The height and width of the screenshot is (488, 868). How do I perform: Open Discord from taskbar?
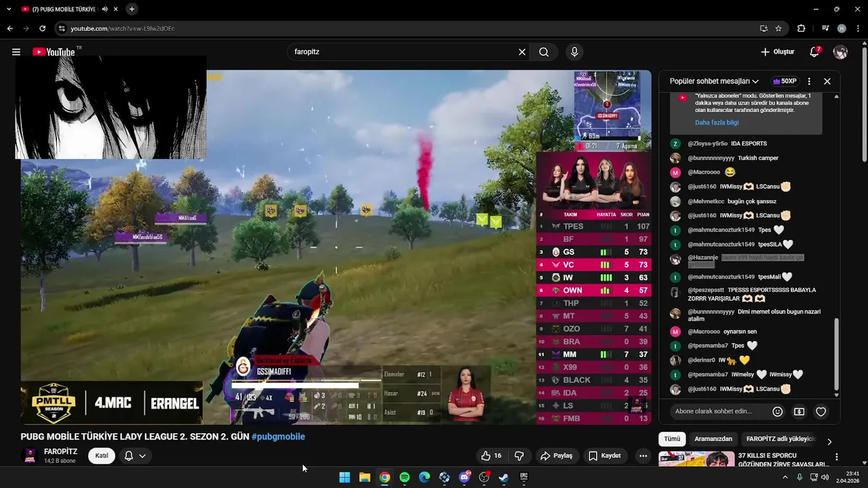pos(465,477)
